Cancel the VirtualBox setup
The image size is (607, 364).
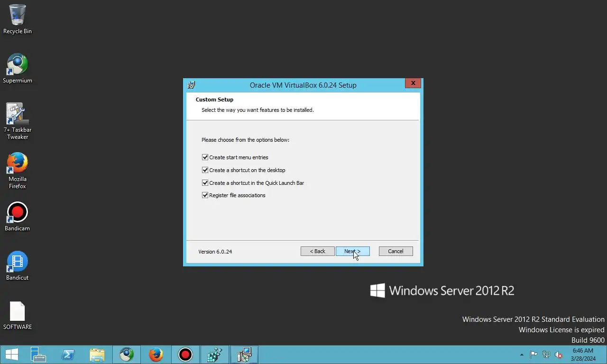[x=395, y=251]
